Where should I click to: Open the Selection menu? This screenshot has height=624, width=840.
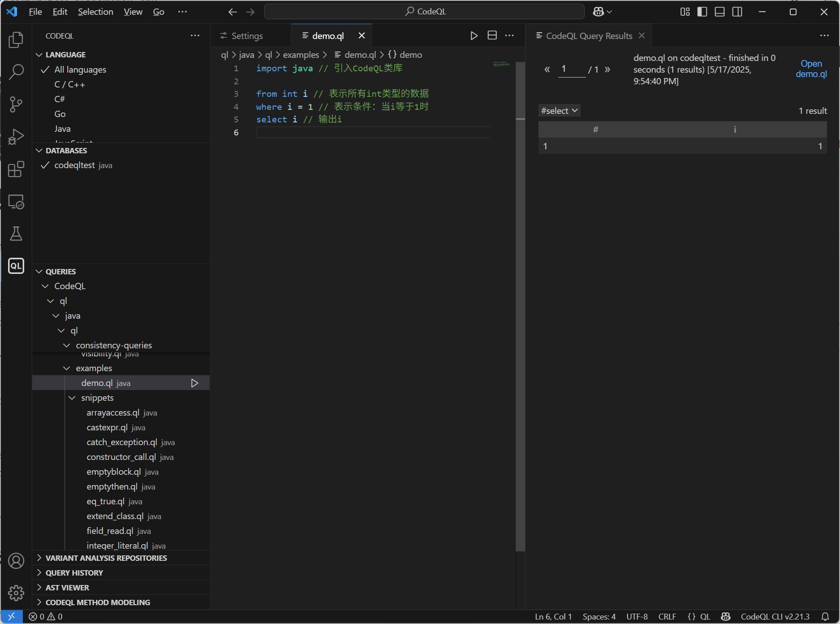tap(95, 12)
